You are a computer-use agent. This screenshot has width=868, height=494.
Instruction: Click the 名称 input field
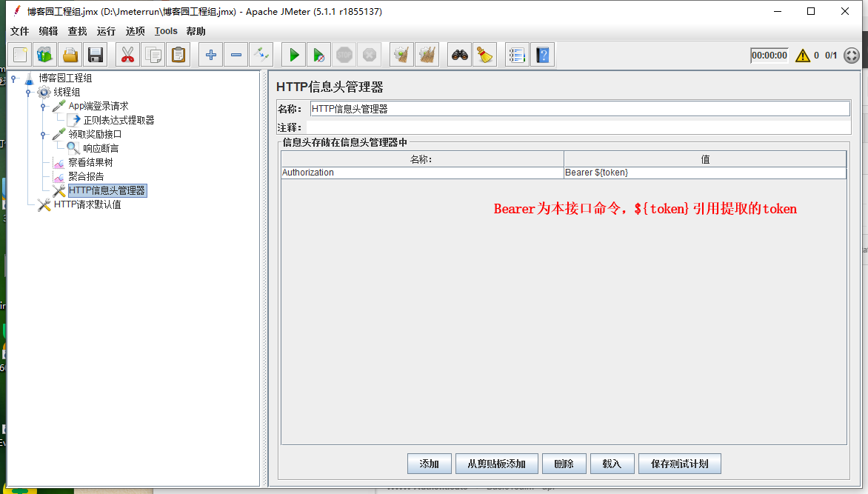click(x=580, y=109)
